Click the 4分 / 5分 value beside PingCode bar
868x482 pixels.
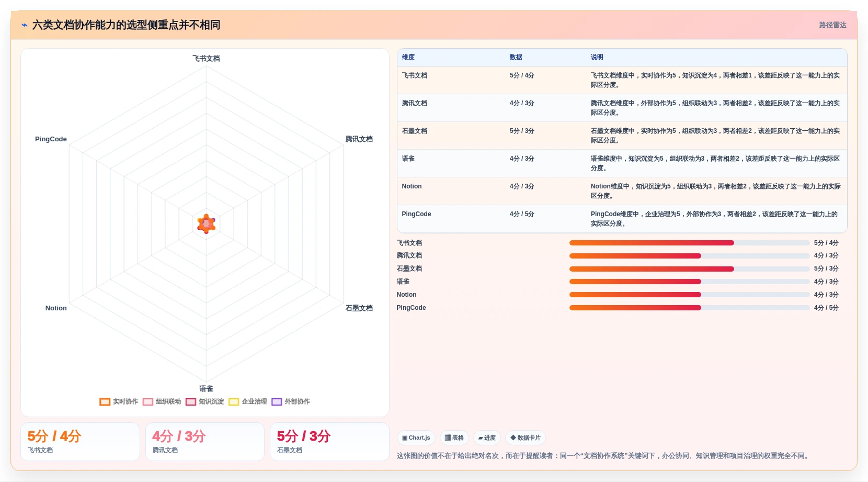point(826,308)
